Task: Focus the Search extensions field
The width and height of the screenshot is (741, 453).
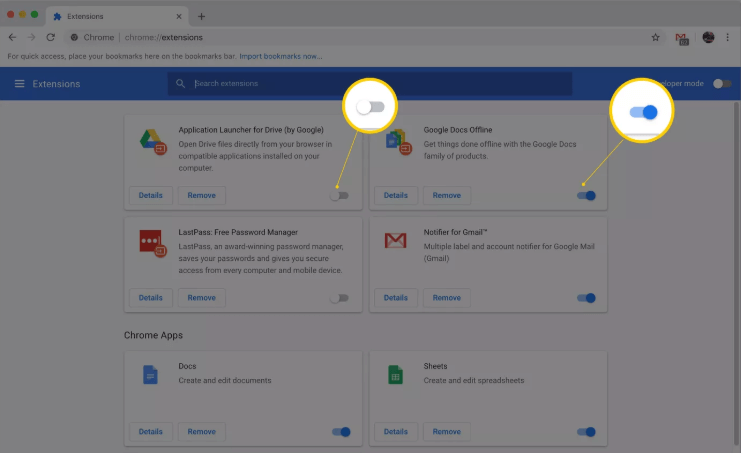Action: (x=370, y=84)
